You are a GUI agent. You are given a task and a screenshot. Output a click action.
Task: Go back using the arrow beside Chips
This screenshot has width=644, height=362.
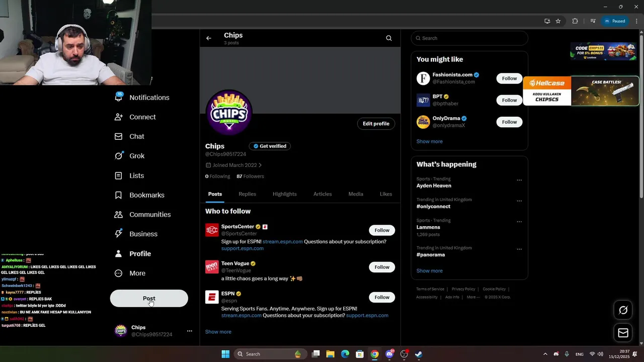click(x=209, y=38)
